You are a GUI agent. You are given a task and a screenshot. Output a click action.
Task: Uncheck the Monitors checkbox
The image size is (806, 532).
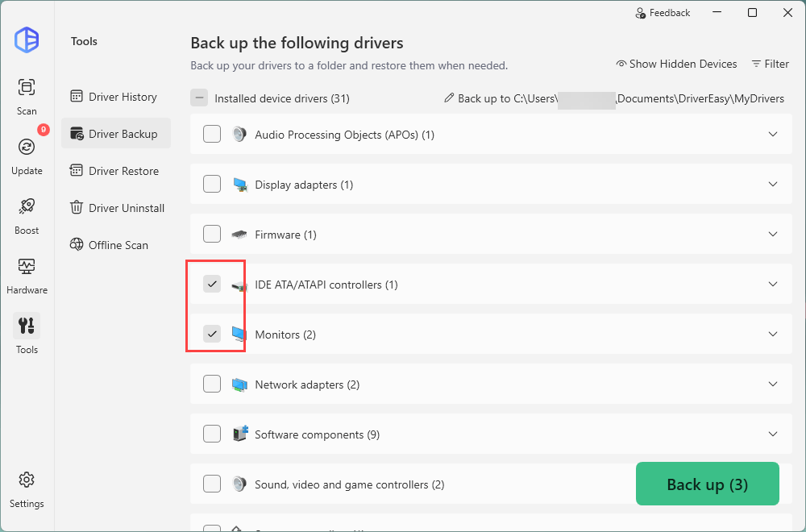click(x=212, y=334)
